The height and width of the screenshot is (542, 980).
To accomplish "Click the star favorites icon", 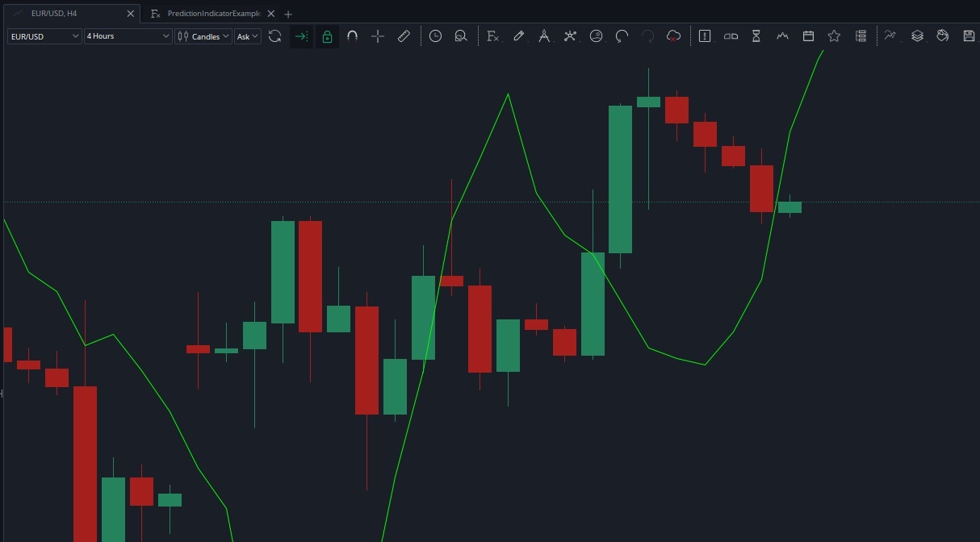I will pos(834,36).
